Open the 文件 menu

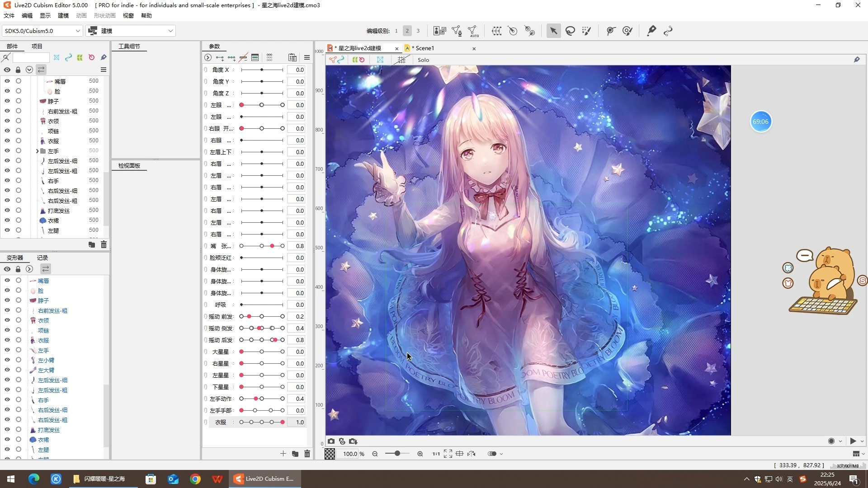click(9, 15)
